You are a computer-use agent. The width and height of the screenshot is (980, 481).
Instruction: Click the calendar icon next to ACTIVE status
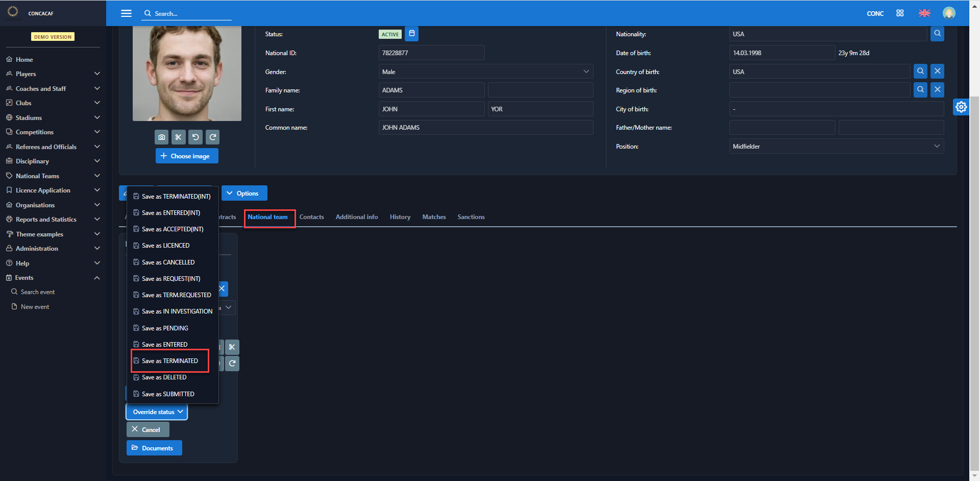point(411,34)
